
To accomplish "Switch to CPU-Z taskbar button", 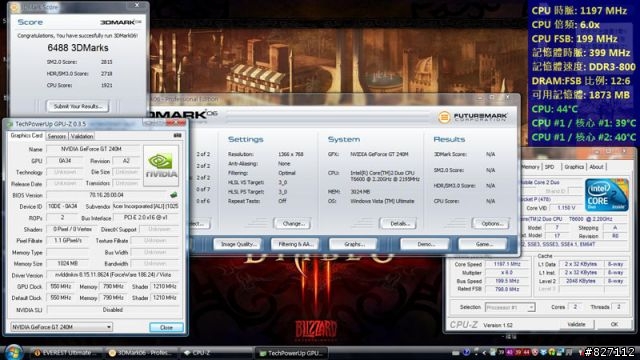I will pos(215,353).
